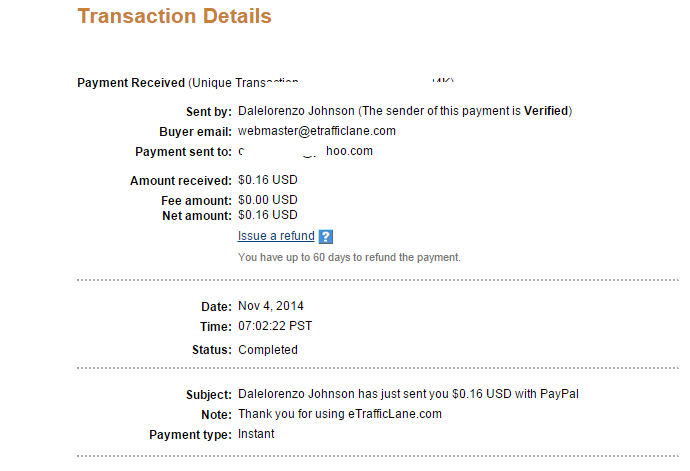
Task: Click the time 07:02:22 PST
Action: tap(275, 326)
